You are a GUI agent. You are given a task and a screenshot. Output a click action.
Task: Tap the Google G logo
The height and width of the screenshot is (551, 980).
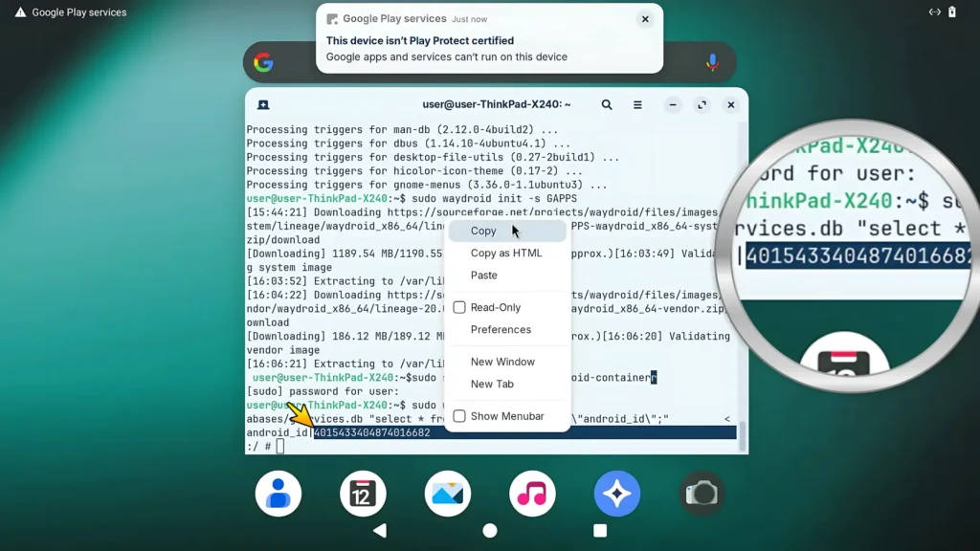coord(264,62)
